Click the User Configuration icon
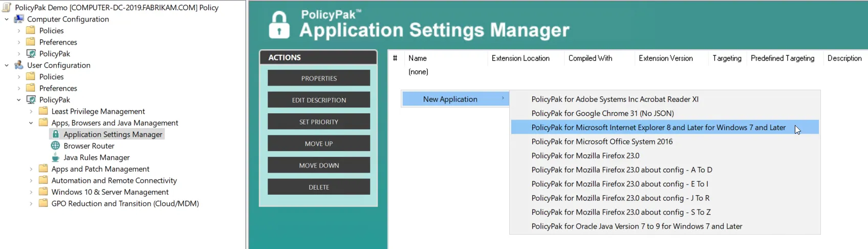This screenshot has height=249, width=868. coord(19,65)
